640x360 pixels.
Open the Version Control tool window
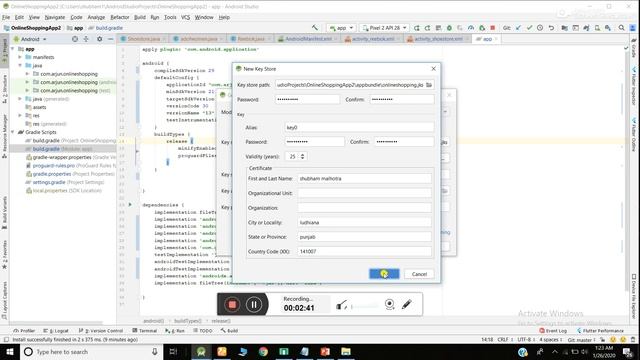pos(100,331)
